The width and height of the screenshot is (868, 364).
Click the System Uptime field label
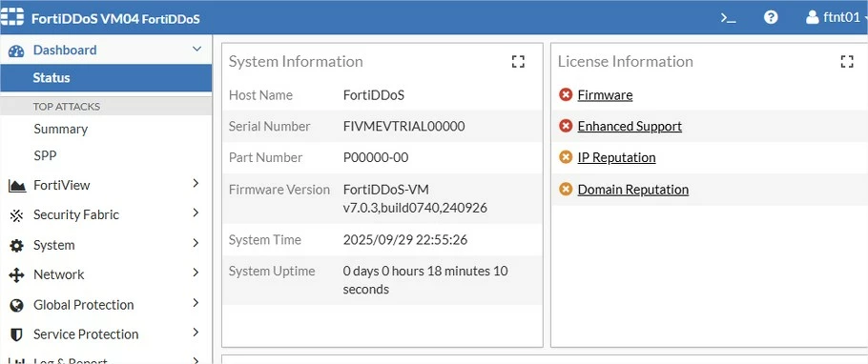pos(272,272)
